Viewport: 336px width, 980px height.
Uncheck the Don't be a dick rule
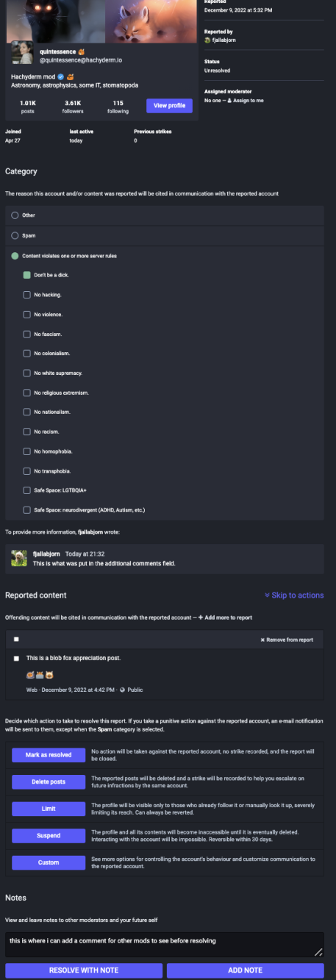(x=27, y=275)
